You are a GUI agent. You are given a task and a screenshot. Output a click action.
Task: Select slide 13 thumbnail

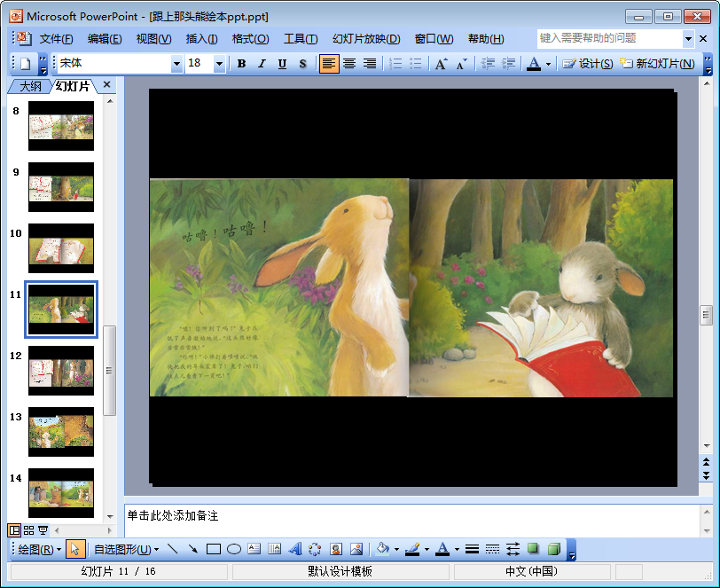[61, 432]
